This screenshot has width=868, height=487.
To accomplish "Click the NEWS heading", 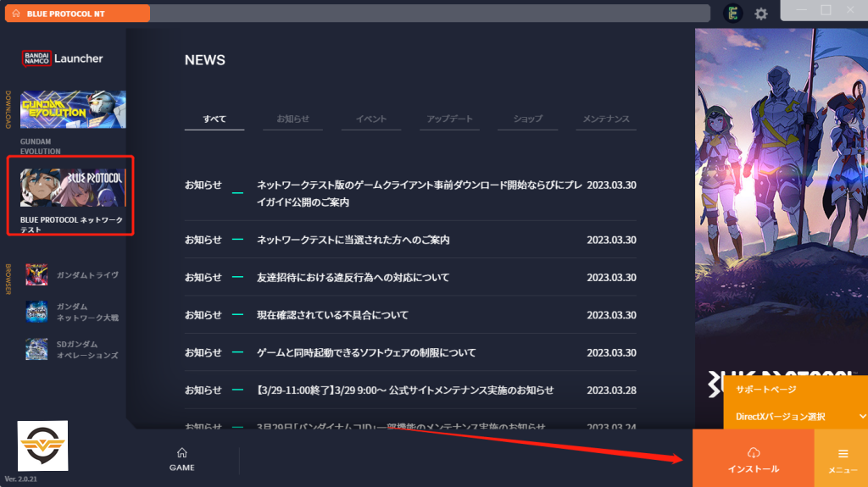I will click(x=205, y=60).
